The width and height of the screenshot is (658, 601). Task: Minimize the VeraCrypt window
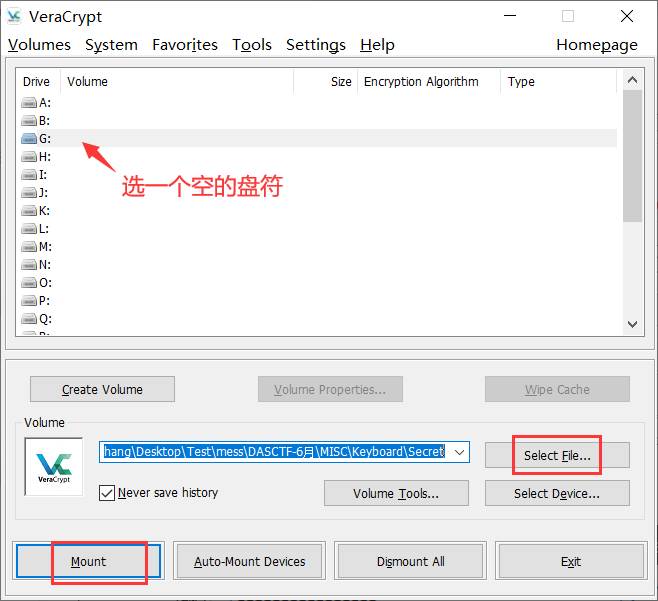[510, 16]
